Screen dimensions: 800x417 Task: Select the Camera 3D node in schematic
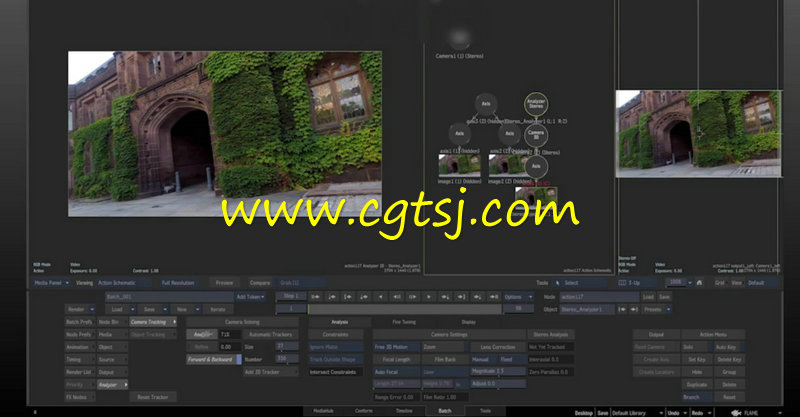coord(536,134)
